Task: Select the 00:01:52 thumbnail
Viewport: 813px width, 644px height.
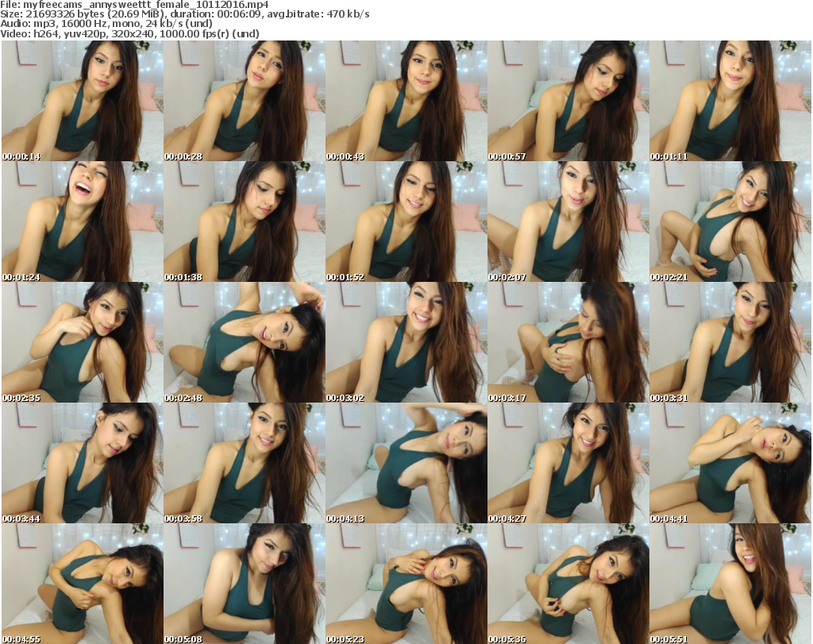Action: click(406, 222)
